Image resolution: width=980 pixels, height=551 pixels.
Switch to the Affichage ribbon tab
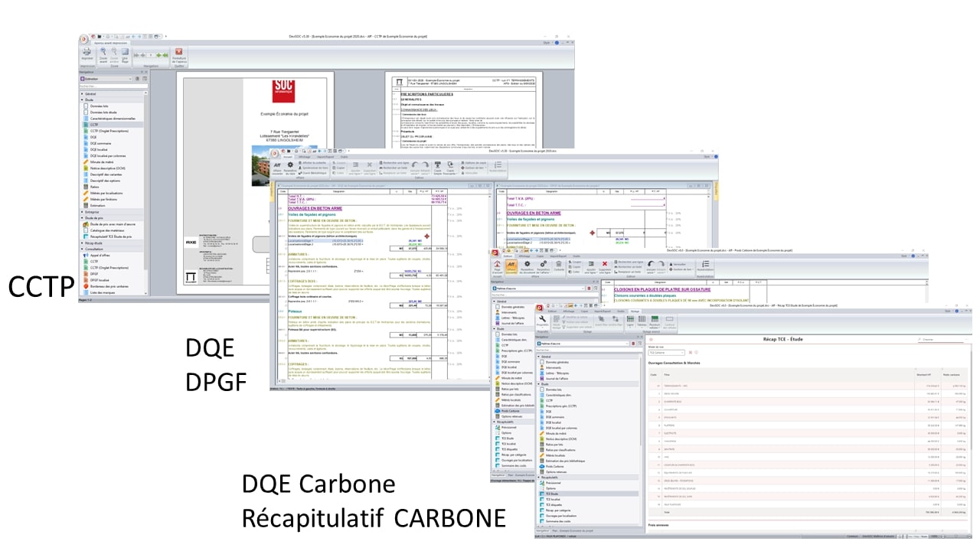pos(304,157)
